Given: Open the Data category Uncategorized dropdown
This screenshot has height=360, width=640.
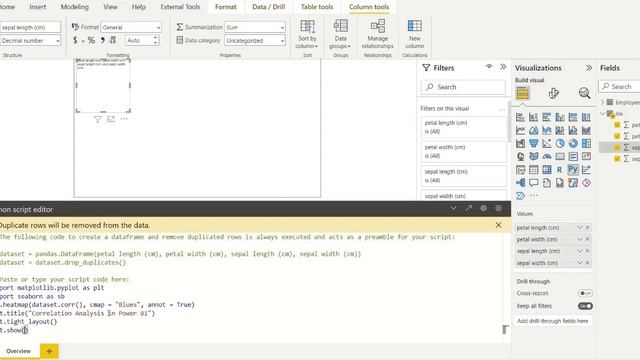Looking at the screenshot, I should [x=255, y=40].
